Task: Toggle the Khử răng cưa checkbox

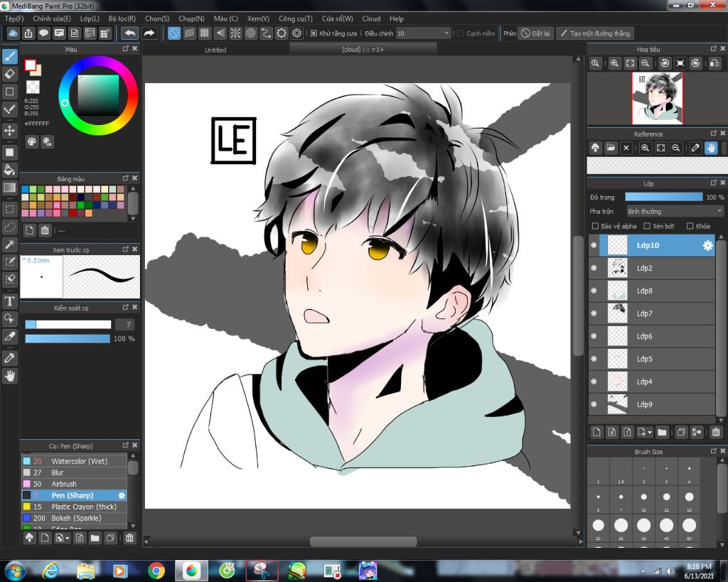Action: click(x=314, y=33)
